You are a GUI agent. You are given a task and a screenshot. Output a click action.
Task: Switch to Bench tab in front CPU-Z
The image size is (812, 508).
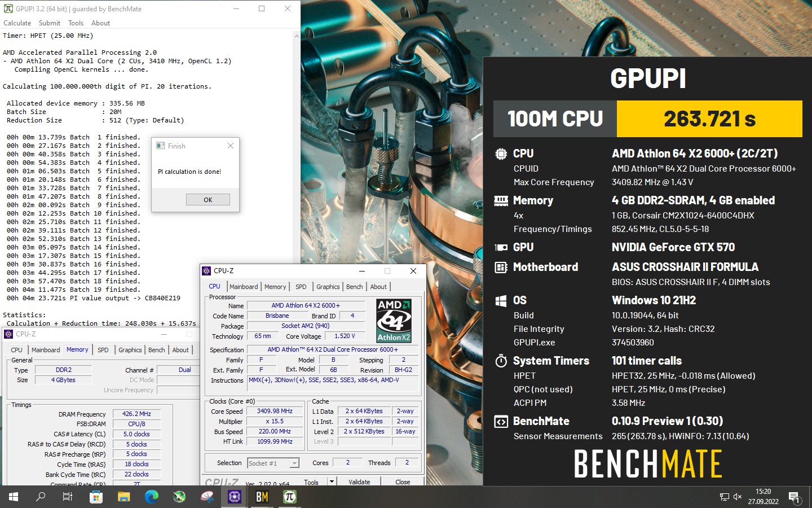[x=354, y=287]
